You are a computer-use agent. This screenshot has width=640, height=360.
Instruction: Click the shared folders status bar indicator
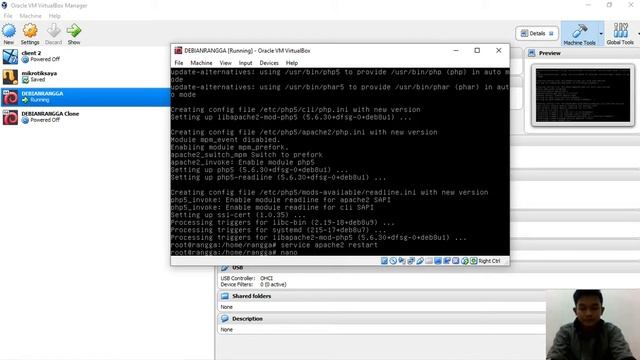pos(429,261)
